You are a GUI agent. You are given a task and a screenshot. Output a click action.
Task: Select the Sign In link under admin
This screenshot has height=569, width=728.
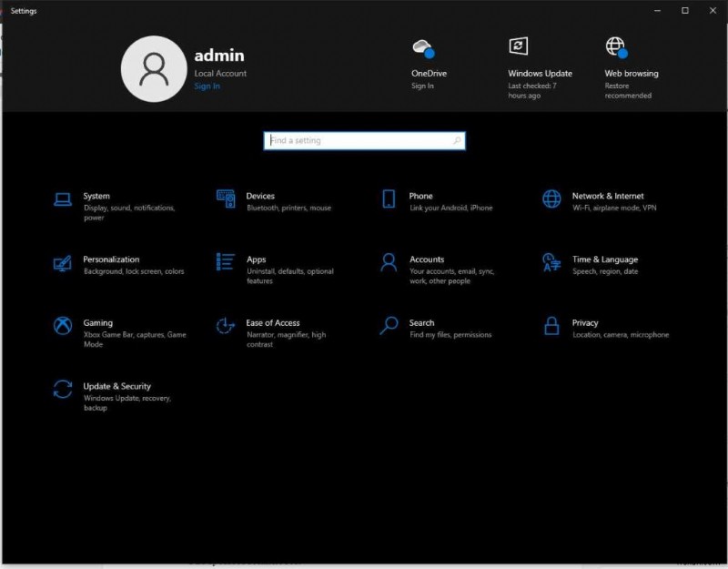(x=207, y=86)
